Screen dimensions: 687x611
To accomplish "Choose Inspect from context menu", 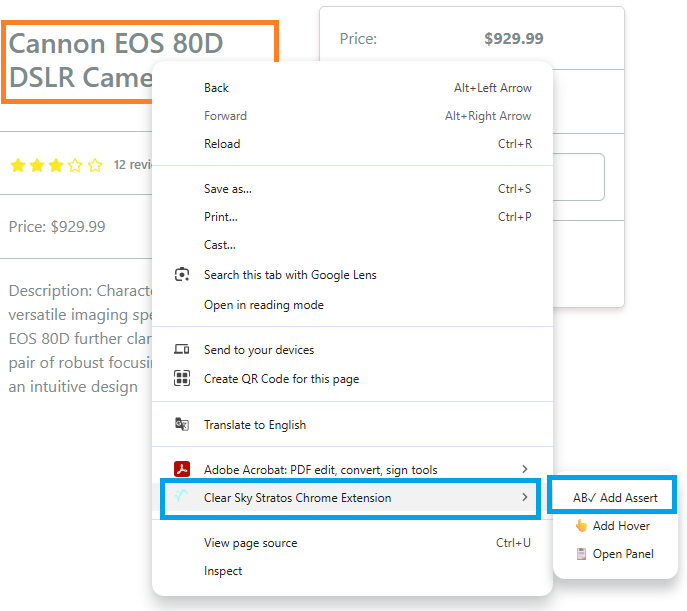I will [223, 571].
